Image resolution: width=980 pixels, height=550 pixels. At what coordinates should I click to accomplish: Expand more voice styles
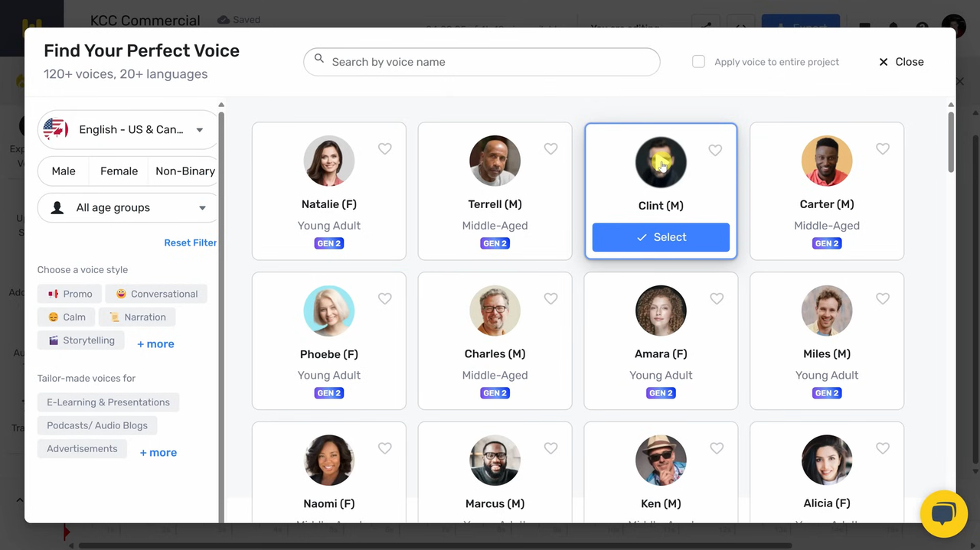[155, 344]
